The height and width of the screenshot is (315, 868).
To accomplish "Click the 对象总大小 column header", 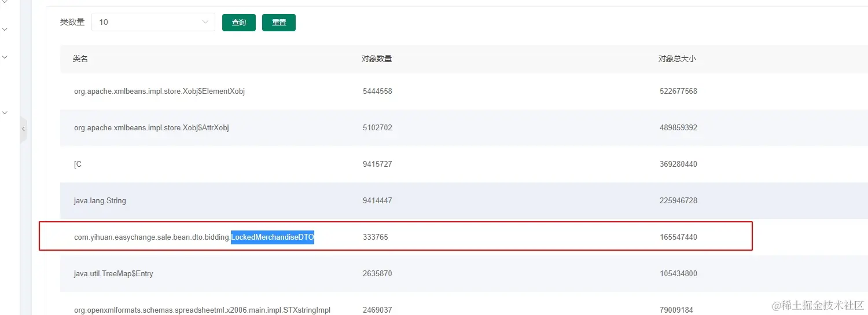I will click(x=677, y=58).
